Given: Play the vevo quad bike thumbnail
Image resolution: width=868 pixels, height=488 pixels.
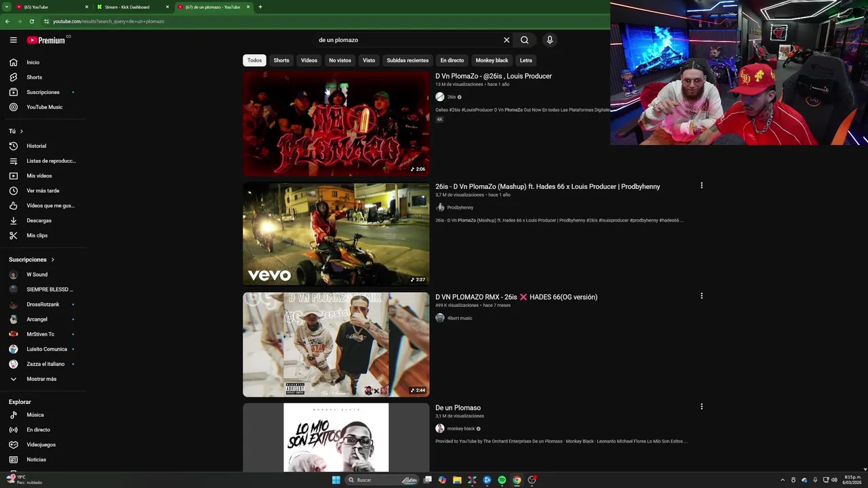Looking at the screenshot, I should click(336, 234).
